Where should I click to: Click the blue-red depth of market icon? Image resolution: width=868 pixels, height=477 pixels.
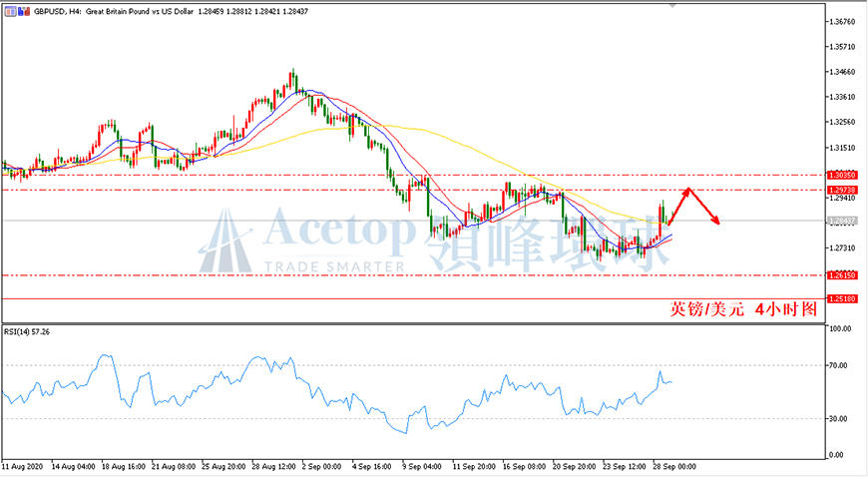tap(24, 11)
